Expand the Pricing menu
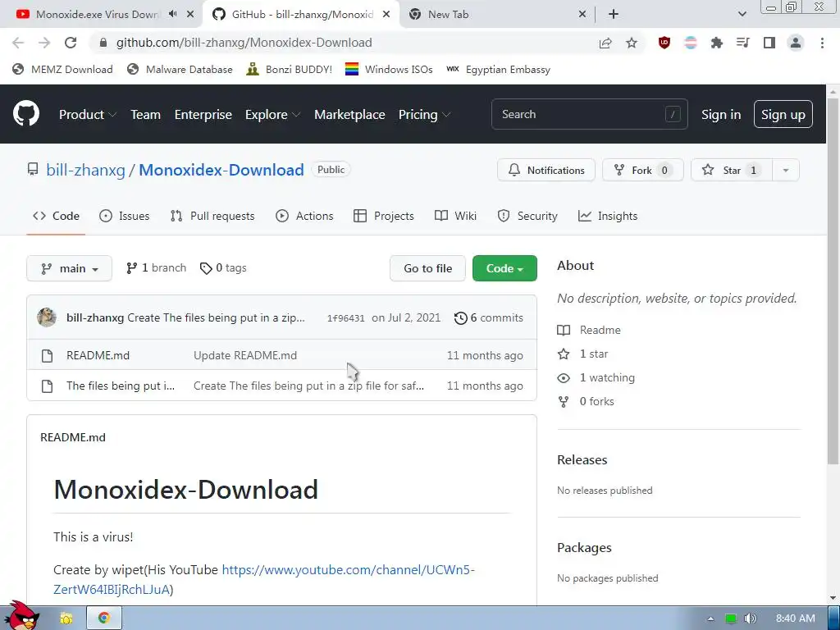Viewport: 840px width, 630px height. 424,115
